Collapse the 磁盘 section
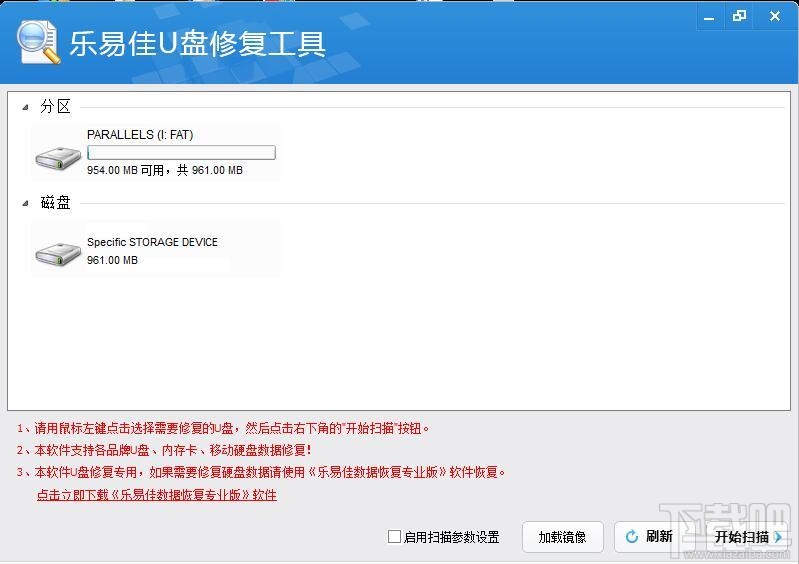The image size is (799, 564). (x=25, y=203)
